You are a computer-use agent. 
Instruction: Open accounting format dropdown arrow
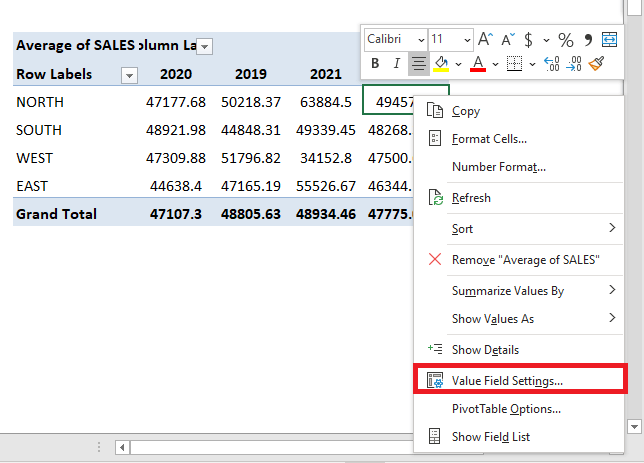546,40
